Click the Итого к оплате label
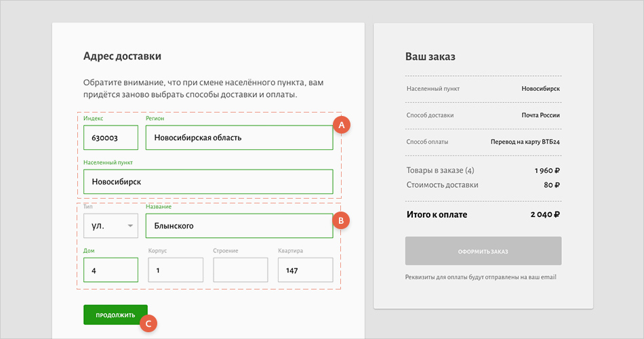This screenshot has width=644, height=339. coord(437,214)
